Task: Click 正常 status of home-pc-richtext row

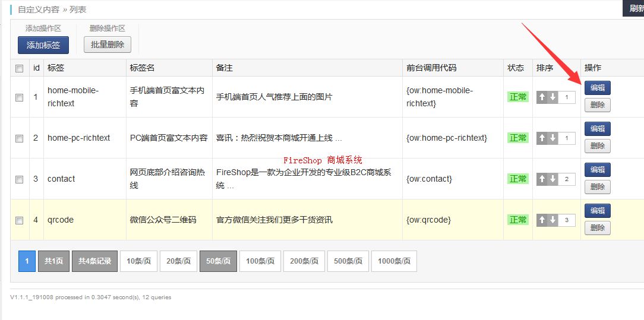Action: pyautogui.click(x=518, y=138)
